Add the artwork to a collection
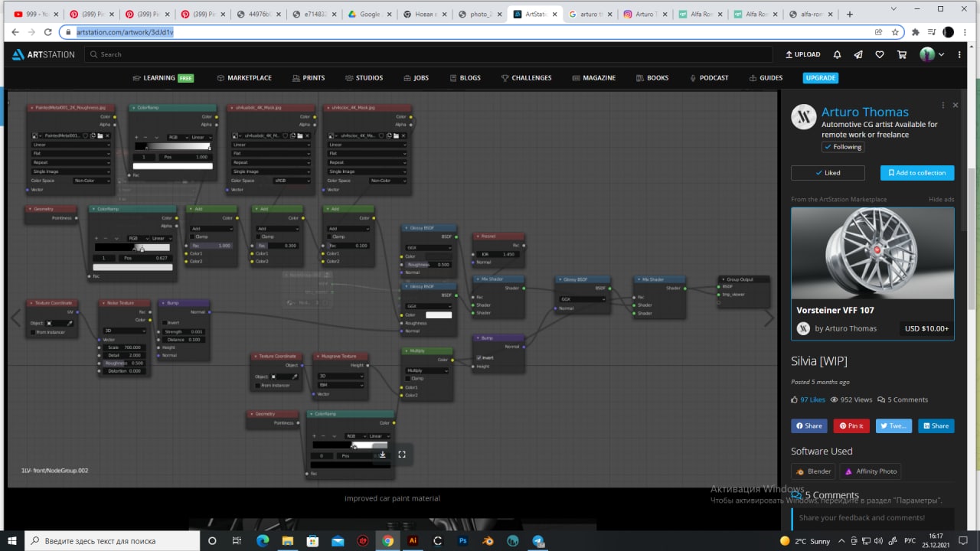This screenshot has height=551, width=980. click(917, 173)
